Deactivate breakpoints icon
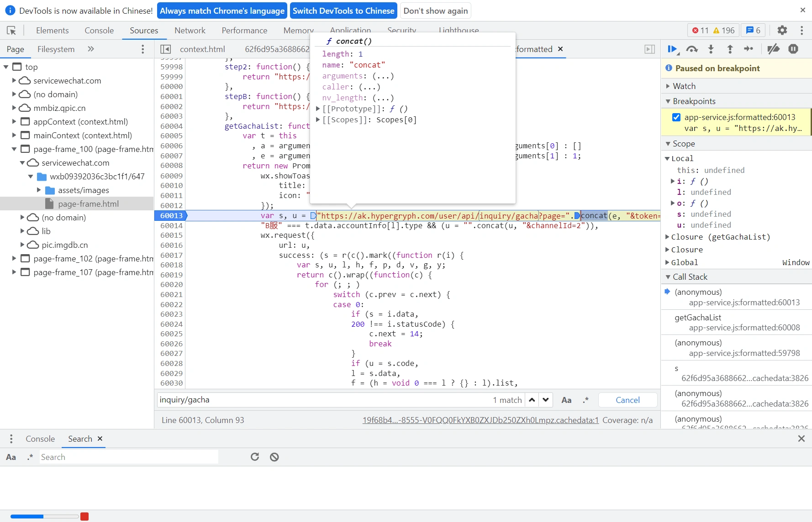This screenshot has width=812, height=522. tap(773, 49)
